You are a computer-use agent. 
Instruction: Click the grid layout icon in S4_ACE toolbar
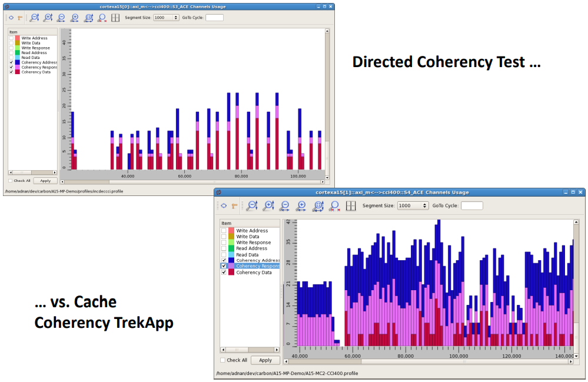coord(351,205)
